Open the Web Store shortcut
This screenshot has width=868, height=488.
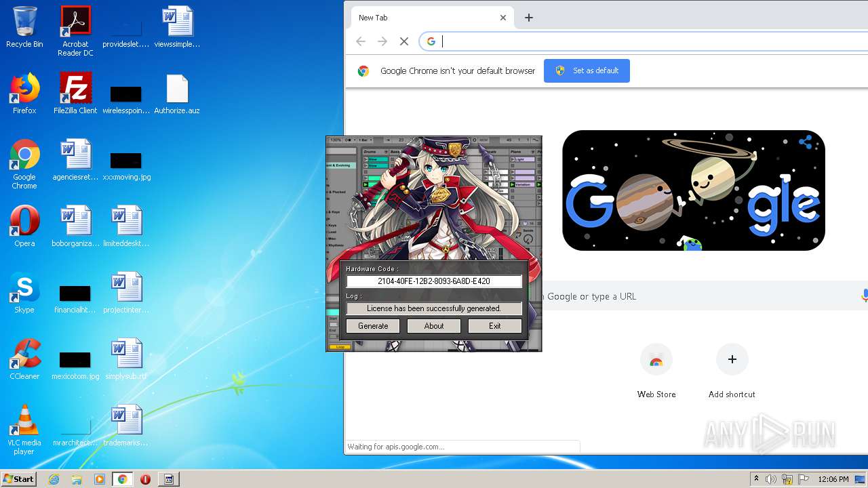click(x=656, y=371)
